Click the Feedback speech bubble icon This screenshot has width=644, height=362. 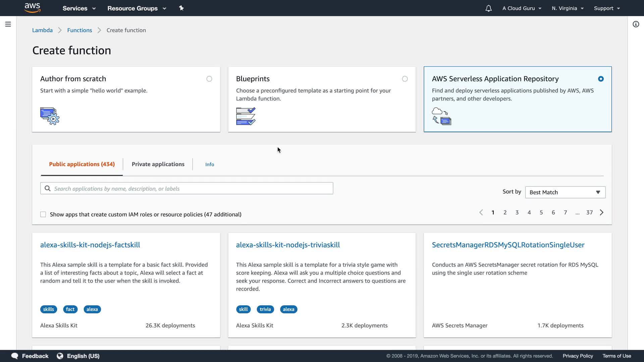[x=15, y=356]
